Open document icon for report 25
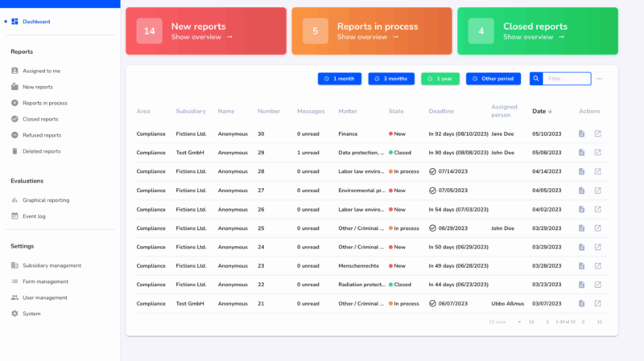644x361 pixels. click(x=581, y=228)
